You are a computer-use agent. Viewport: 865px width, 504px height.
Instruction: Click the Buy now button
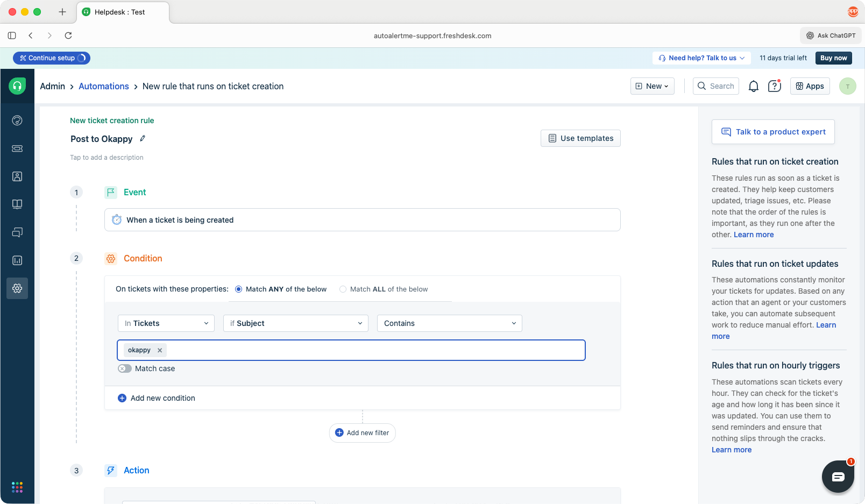833,58
